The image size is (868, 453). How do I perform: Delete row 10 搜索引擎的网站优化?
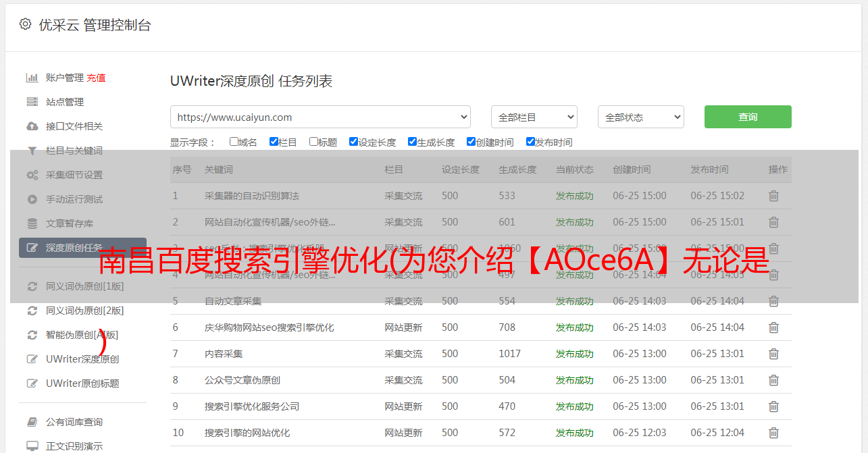(773, 433)
